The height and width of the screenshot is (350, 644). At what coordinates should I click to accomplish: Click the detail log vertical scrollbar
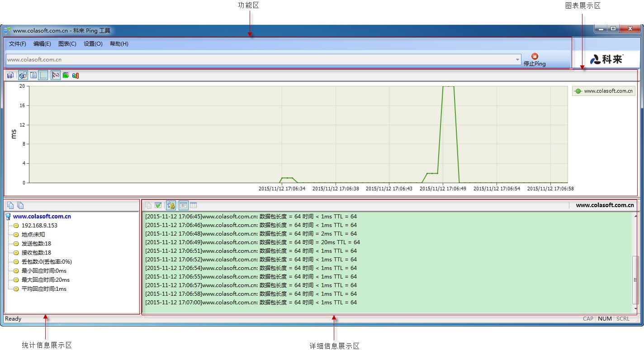(635, 280)
